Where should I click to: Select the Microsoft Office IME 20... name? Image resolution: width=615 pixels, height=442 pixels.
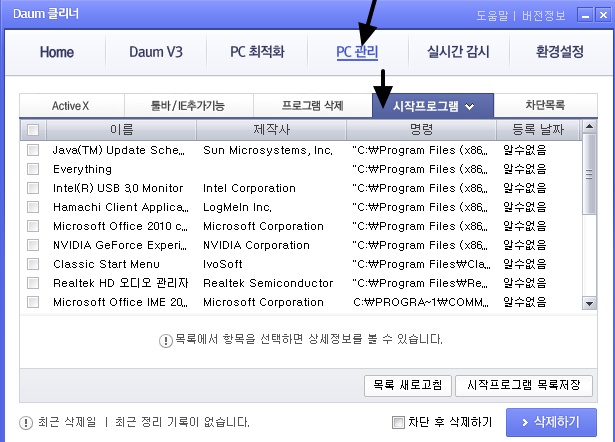(x=120, y=302)
